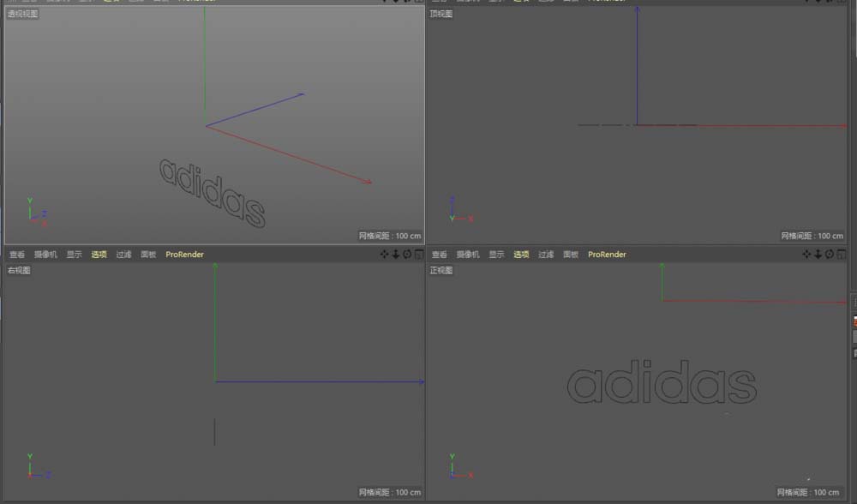Open the 摄像机 menu in the right view (右视图)
Viewport: 857px width, 504px height.
(x=45, y=255)
